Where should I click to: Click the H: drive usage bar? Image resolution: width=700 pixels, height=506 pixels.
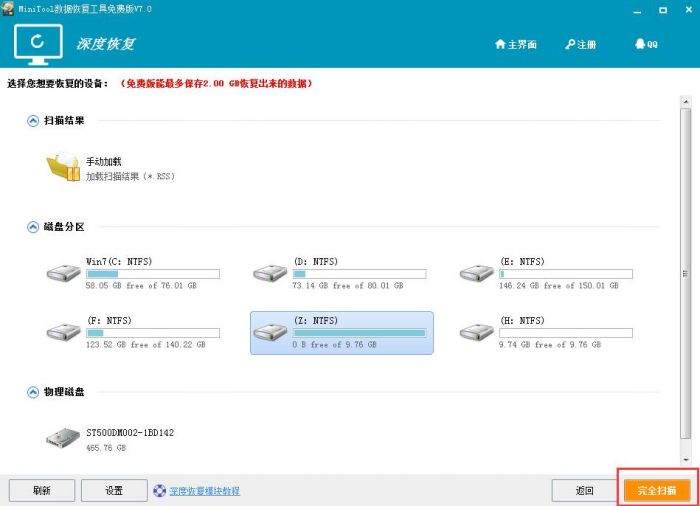566,333
